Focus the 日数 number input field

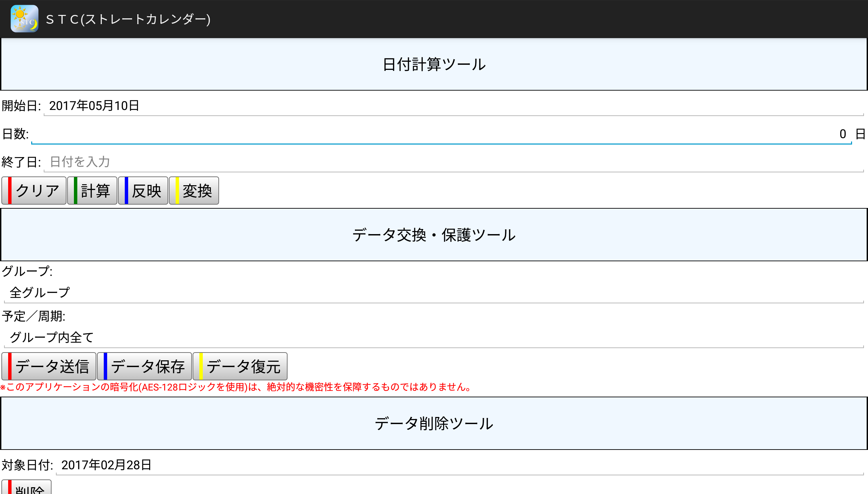point(441,134)
